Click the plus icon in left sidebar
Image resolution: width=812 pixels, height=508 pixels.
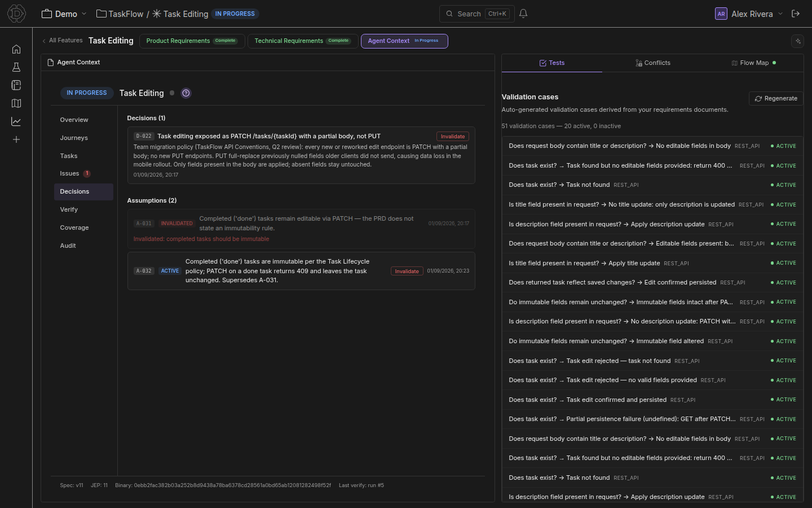(x=16, y=139)
